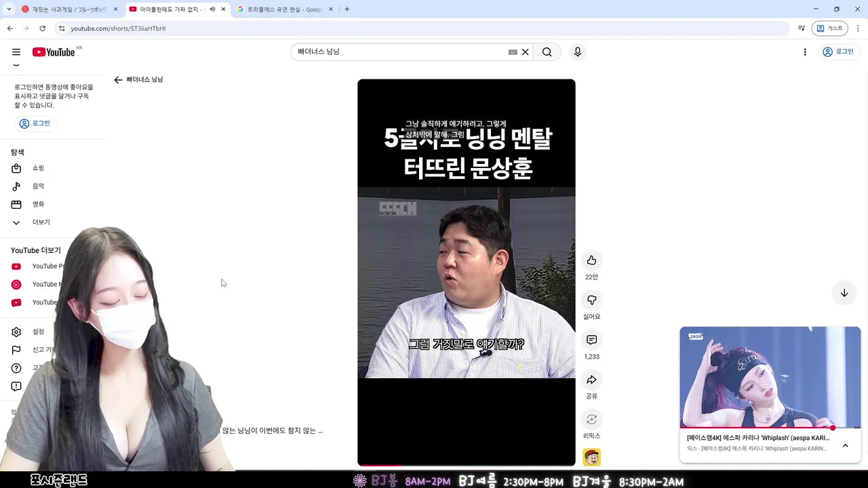Remix this short with the remix icon

point(591,420)
